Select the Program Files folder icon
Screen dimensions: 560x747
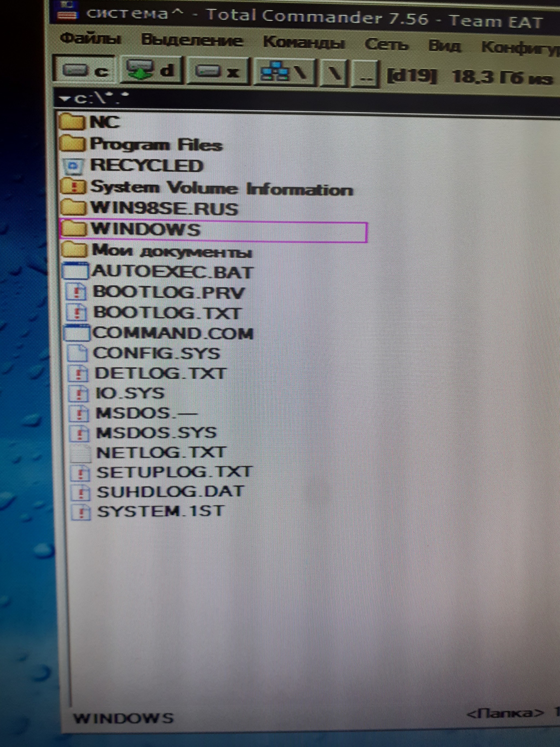pos(72,143)
